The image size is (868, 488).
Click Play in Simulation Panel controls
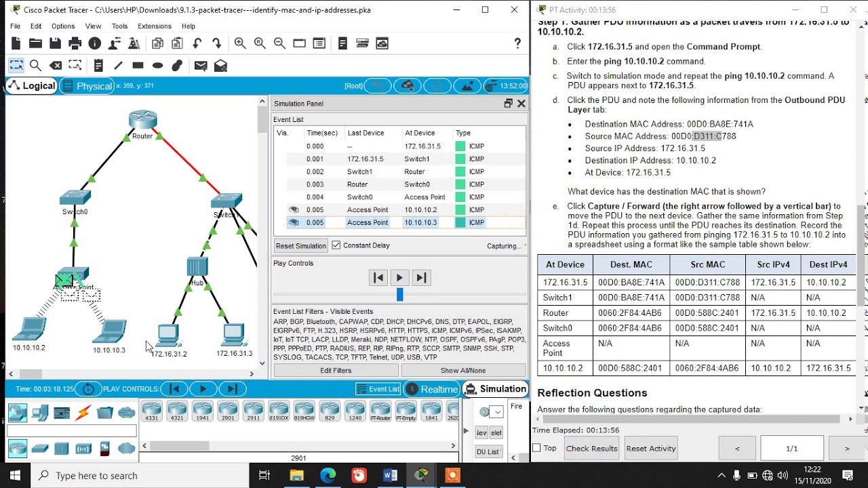[x=399, y=277]
